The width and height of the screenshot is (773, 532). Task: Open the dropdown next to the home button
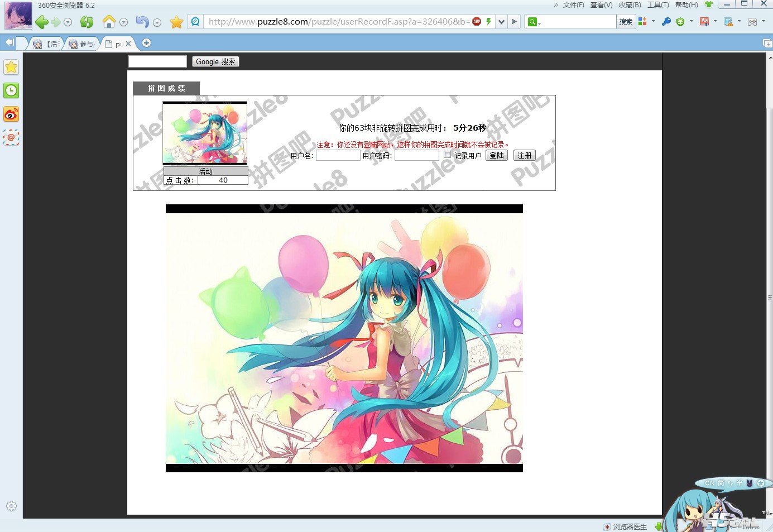(x=124, y=22)
